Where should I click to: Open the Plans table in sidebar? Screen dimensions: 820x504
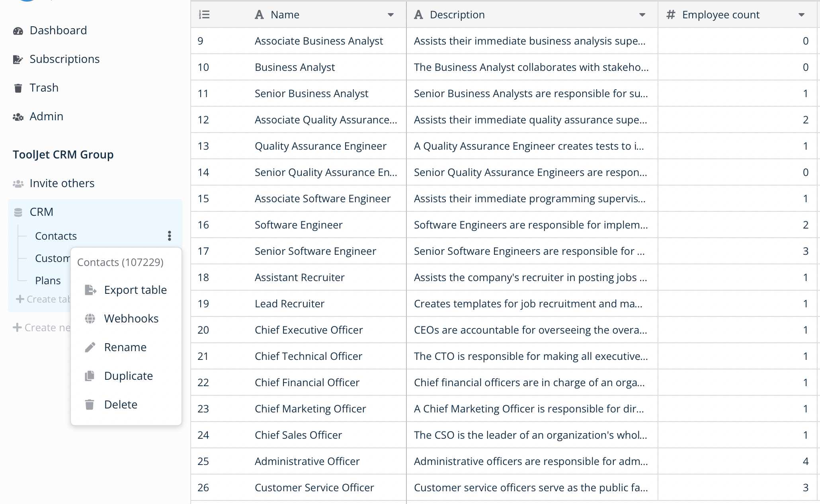[48, 281]
